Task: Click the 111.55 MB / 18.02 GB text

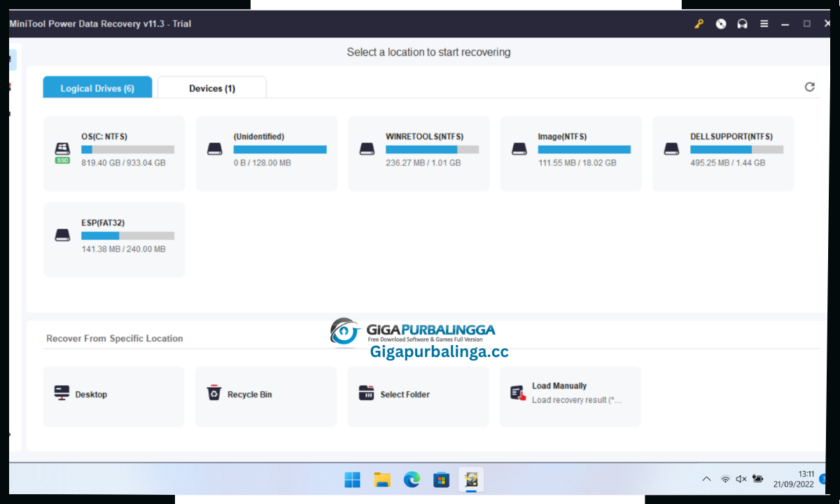Action: [x=577, y=163]
